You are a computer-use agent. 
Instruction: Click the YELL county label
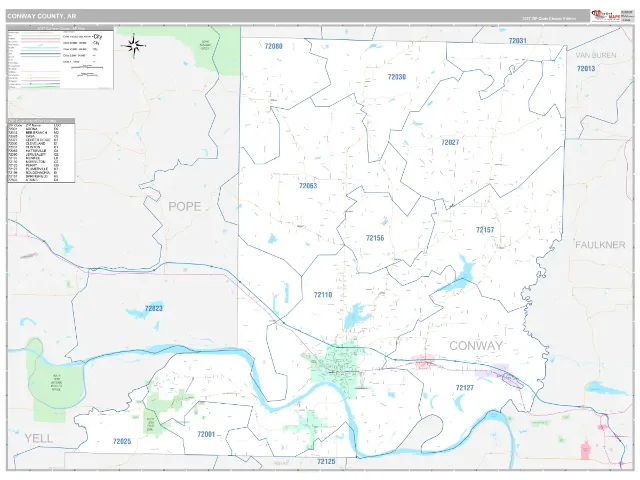point(39,438)
